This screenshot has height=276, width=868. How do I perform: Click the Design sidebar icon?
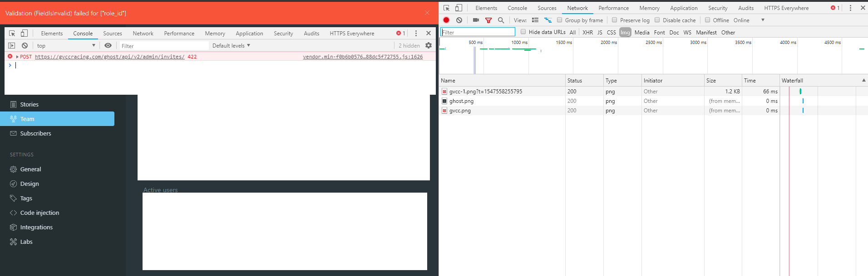(13, 184)
